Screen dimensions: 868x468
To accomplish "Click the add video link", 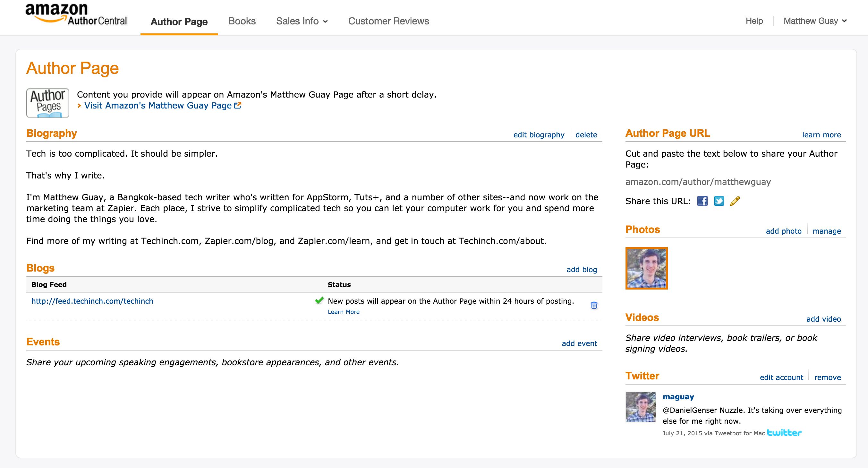I will (823, 319).
